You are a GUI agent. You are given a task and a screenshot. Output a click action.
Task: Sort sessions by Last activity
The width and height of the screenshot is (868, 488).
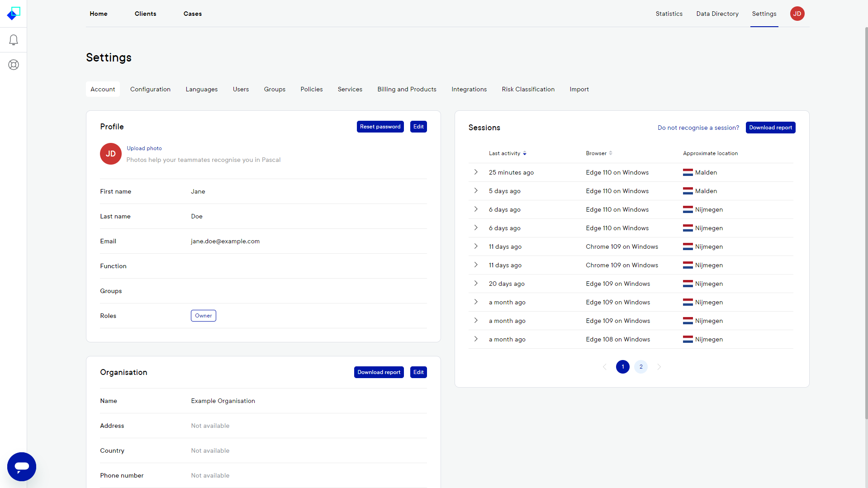point(508,153)
